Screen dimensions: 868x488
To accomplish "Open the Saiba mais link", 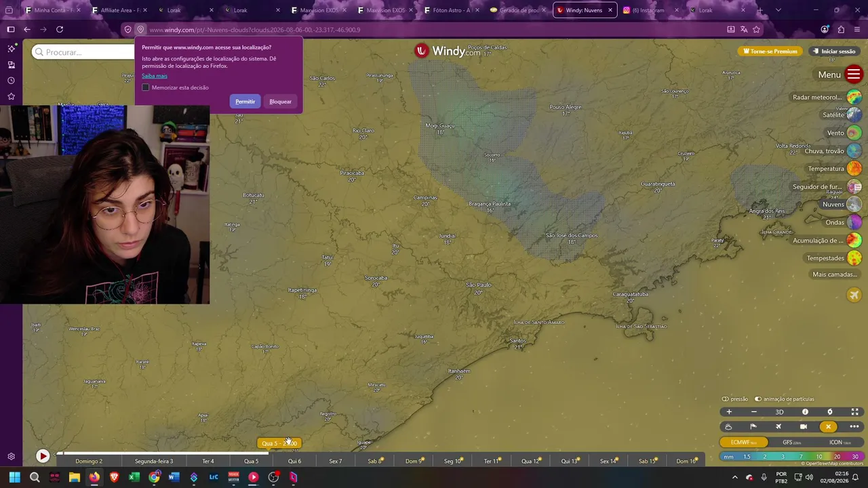I will 155,76.
